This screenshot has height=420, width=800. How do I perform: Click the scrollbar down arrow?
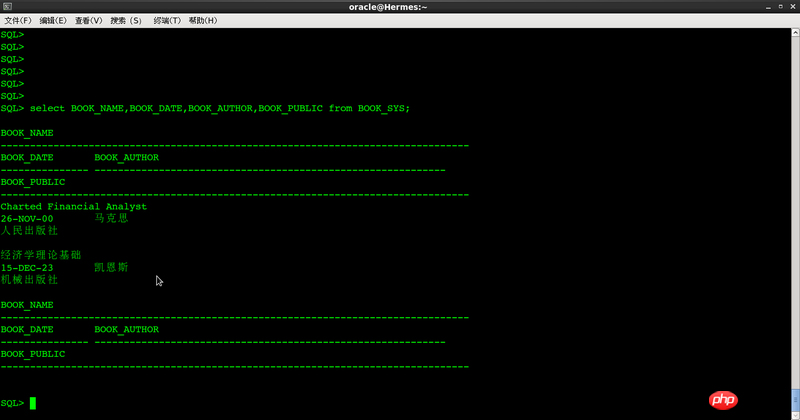795,415
